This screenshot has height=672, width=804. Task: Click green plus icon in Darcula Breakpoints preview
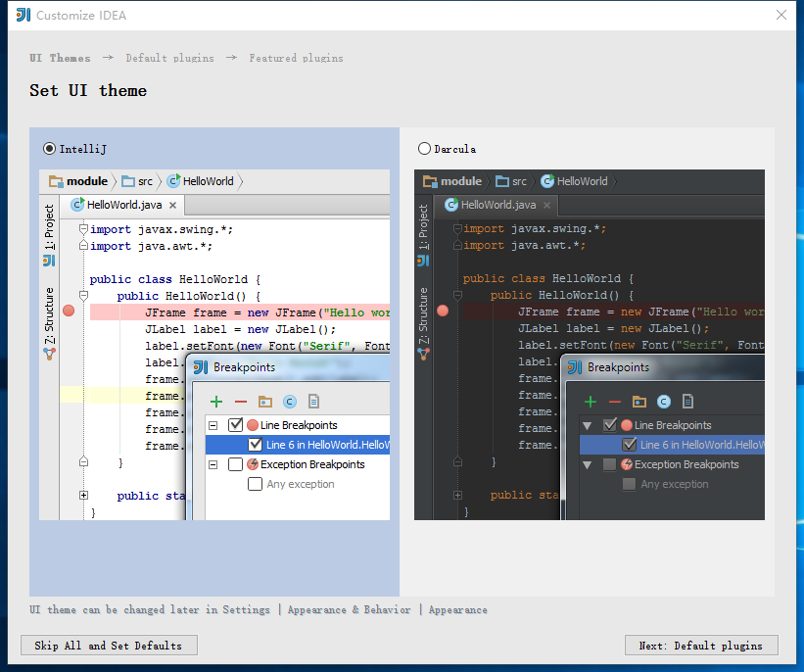pyautogui.click(x=591, y=402)
